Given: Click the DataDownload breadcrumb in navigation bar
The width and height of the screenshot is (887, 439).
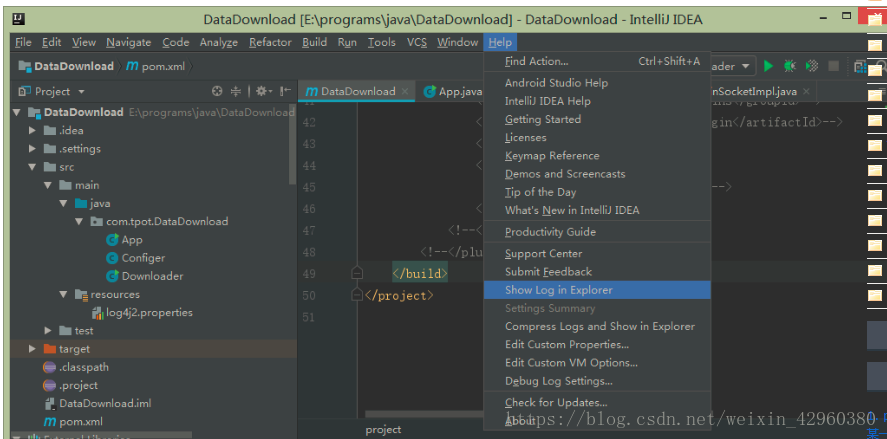Looking at the screenshot, I should coord(66,66).
